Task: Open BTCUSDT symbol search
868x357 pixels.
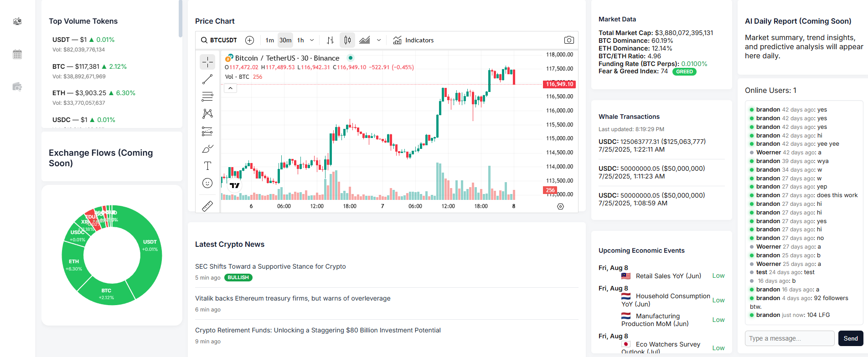Action: coord(219,40)
